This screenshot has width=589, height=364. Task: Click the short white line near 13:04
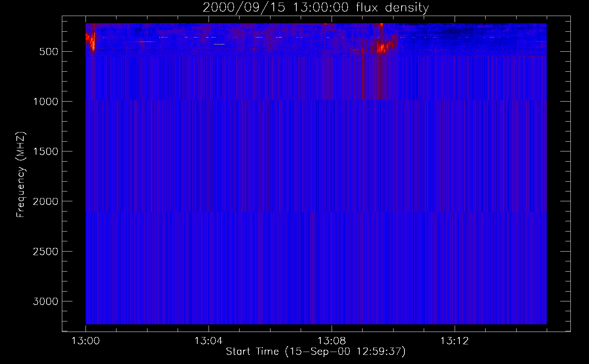point(220,44)
